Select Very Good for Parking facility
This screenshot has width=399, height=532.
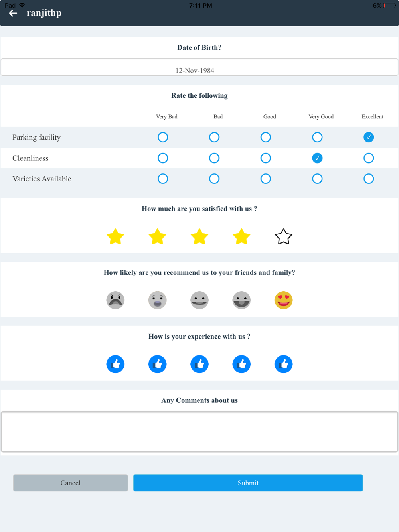click(317, 137)
